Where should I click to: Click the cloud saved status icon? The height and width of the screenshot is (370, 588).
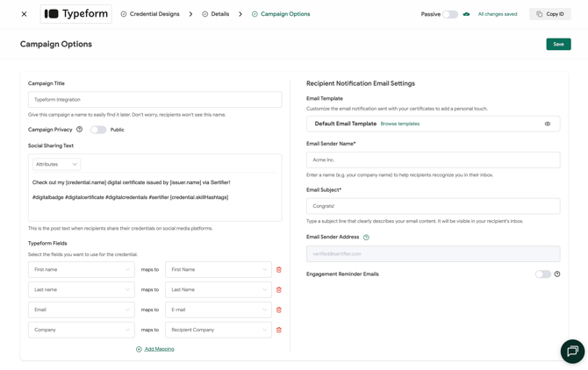click(466, 14)
